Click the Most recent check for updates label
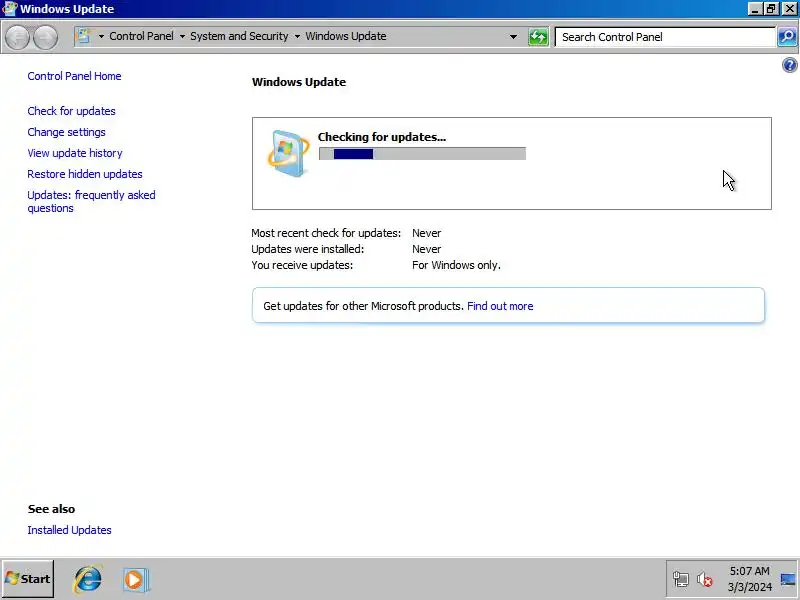The height and width of the screenshot is (600, 800). [x=326, y=233]
